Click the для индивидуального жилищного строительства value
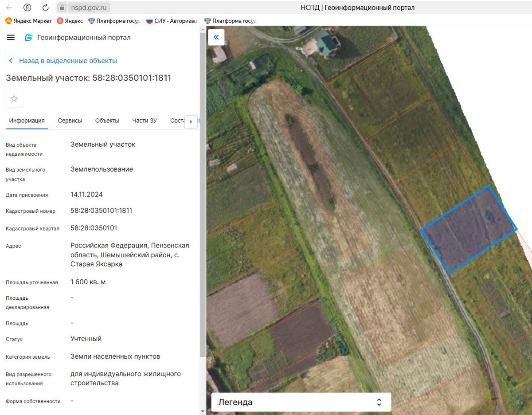This screenshot has height=415, width=532. (x=126, y=378)
